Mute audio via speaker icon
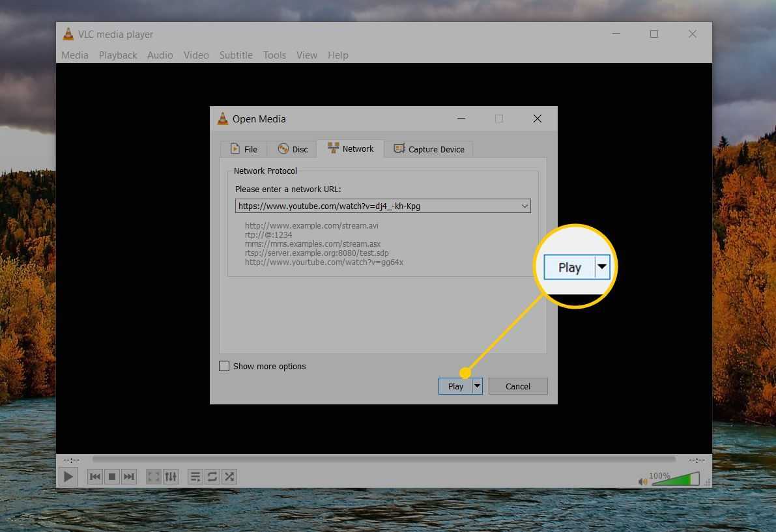 [642, 481]
